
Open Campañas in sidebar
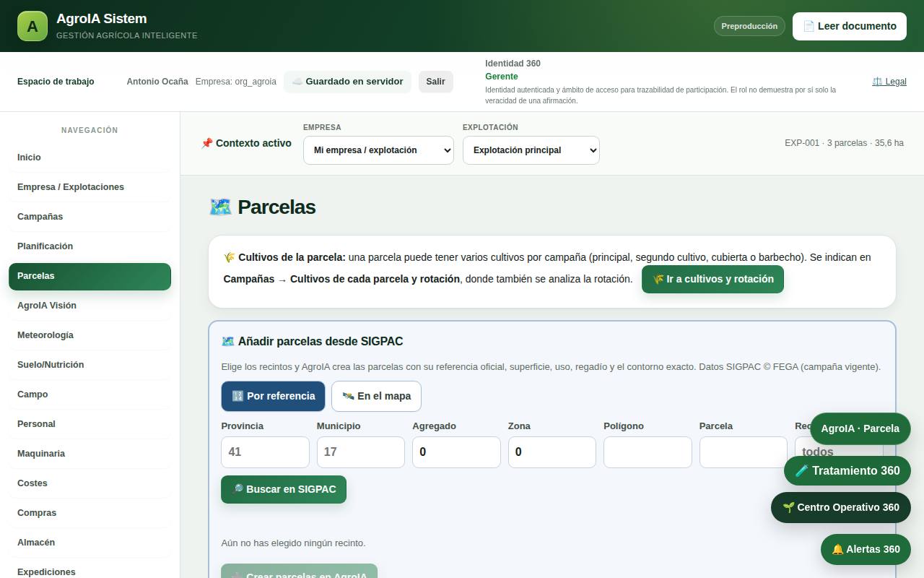coord(90,217)
